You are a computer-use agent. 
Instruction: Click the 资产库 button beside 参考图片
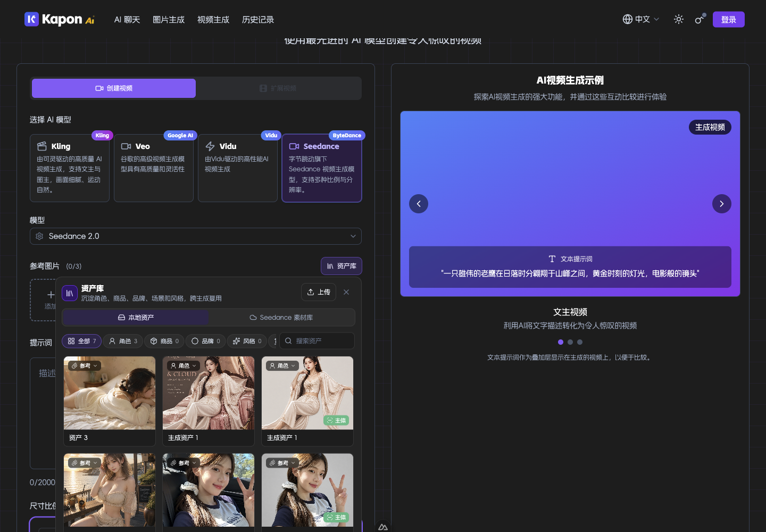pyautogui.click(x=342, y=266)
